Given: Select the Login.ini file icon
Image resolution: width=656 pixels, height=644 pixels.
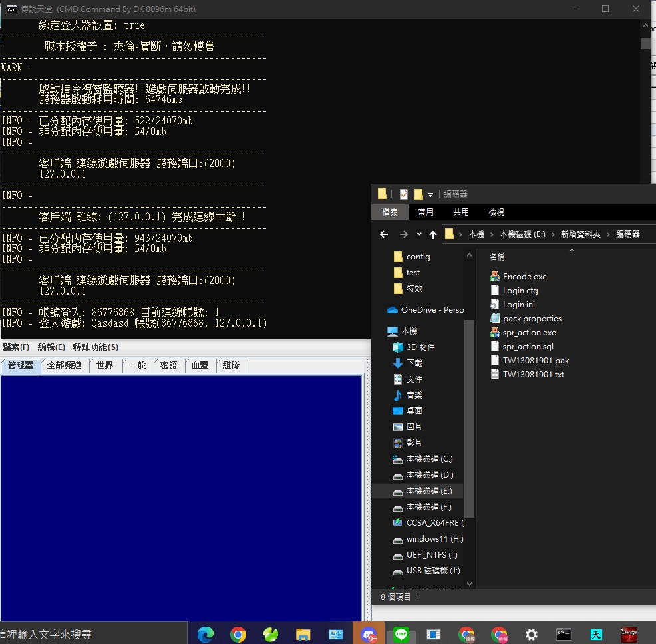Looking at the screenshot, I should click(x=494, y=305).
